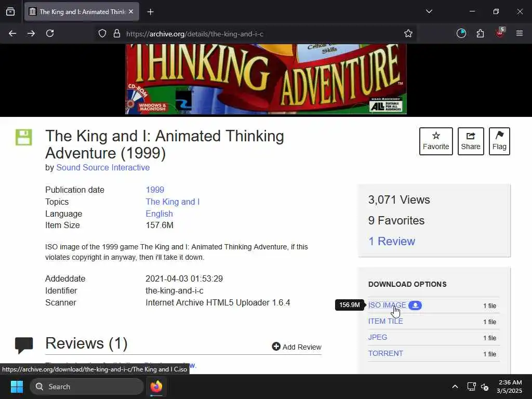Open the 1 Review link
Screen dimensions: 532x399
[x=392, y=241]
